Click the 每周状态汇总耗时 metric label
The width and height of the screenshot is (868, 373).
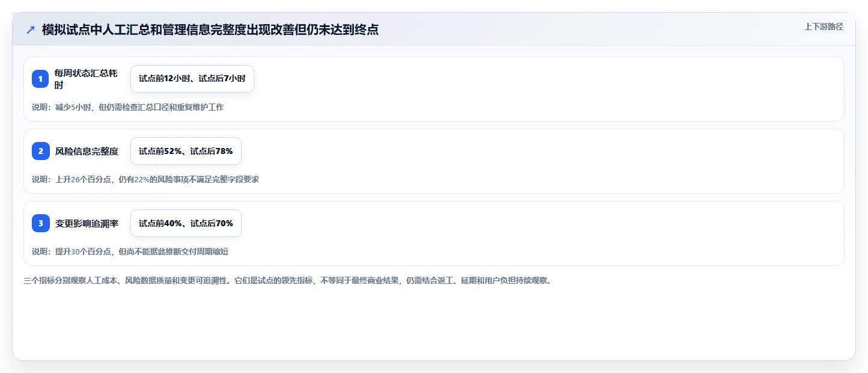click(86, 79)
